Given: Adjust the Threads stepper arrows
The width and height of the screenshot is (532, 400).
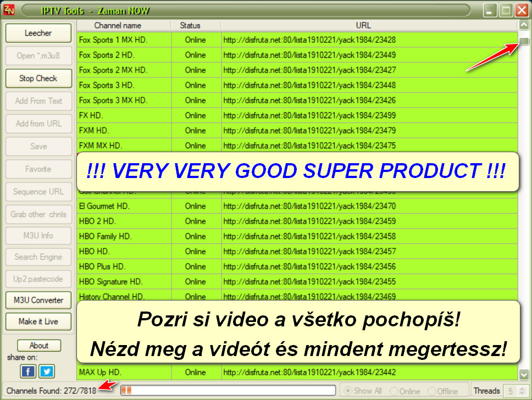Looking at the screenshot, I should [523, 391].
